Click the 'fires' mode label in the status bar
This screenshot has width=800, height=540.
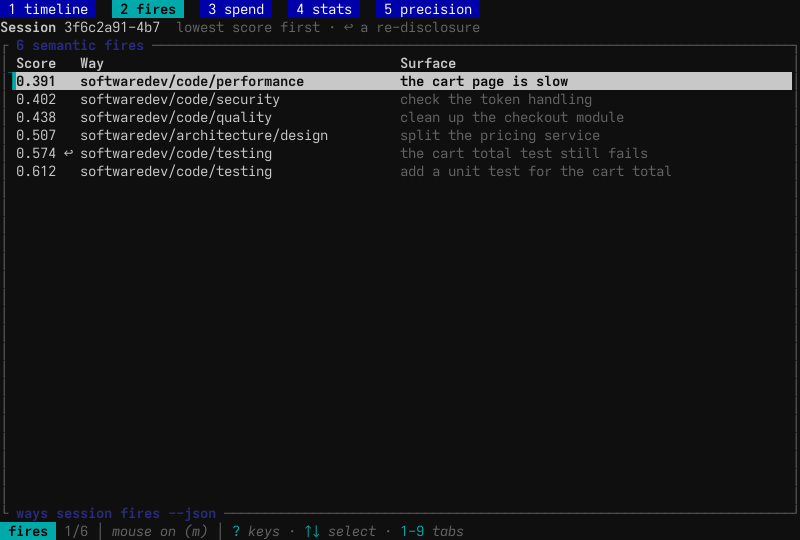[28, 531]
